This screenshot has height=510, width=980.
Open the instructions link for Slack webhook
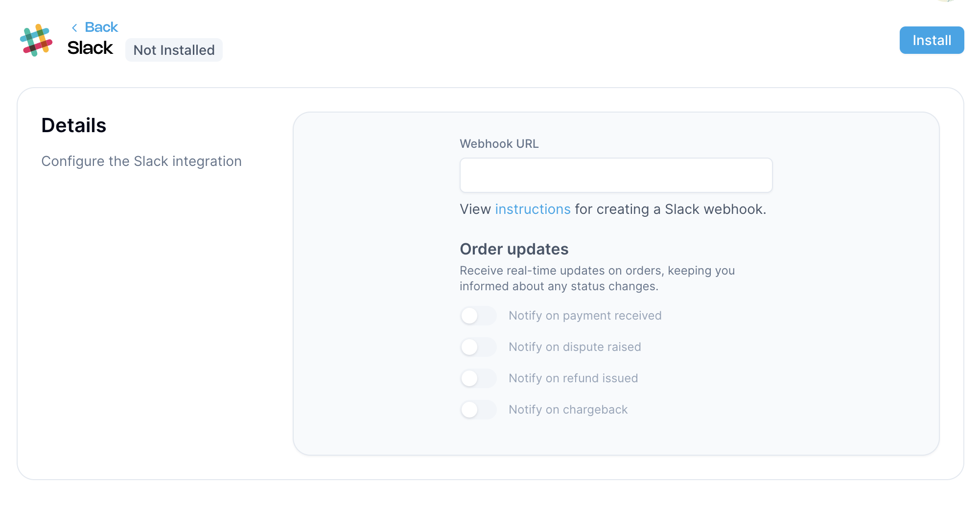click(x=533, y=209)
